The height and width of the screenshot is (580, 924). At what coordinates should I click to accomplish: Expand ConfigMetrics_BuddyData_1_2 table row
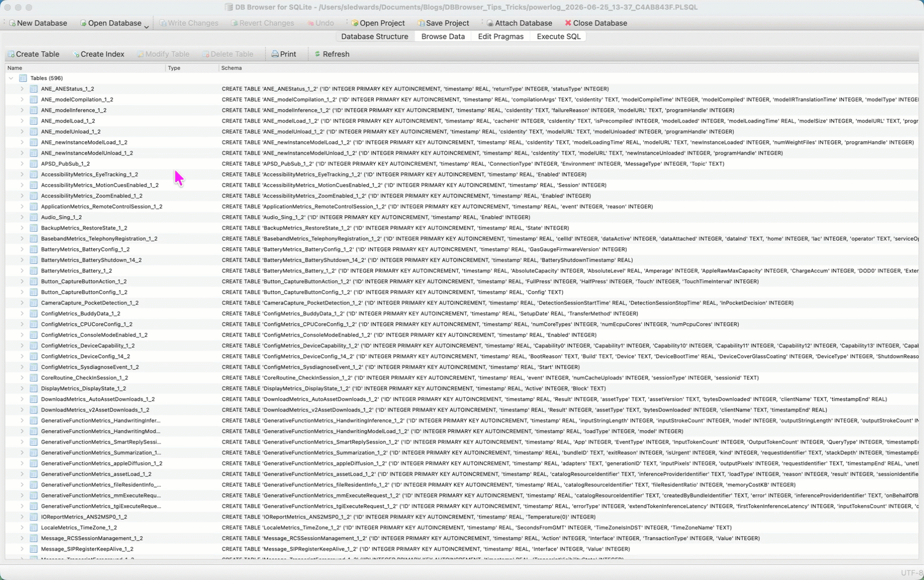(22, 314)
